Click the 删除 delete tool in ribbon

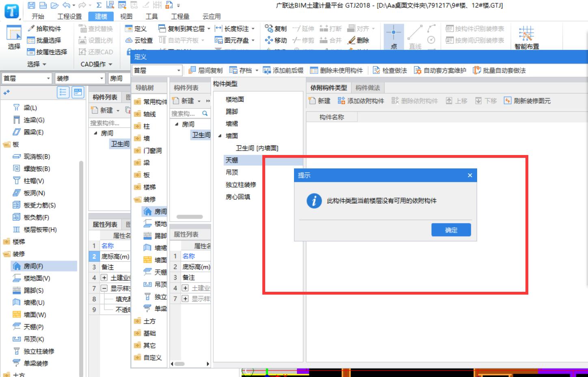point(359,40)
